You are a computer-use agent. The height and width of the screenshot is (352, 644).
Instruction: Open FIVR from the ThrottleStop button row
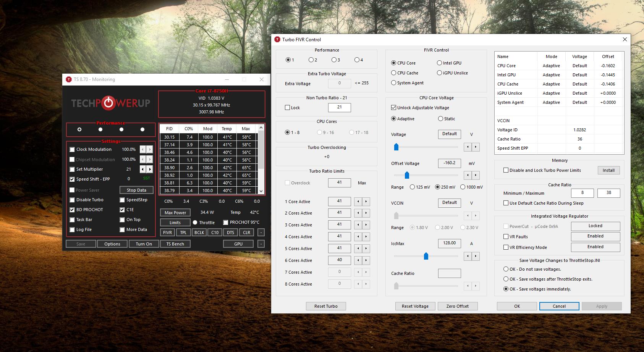pyautogui.click(x=167, y=233)
